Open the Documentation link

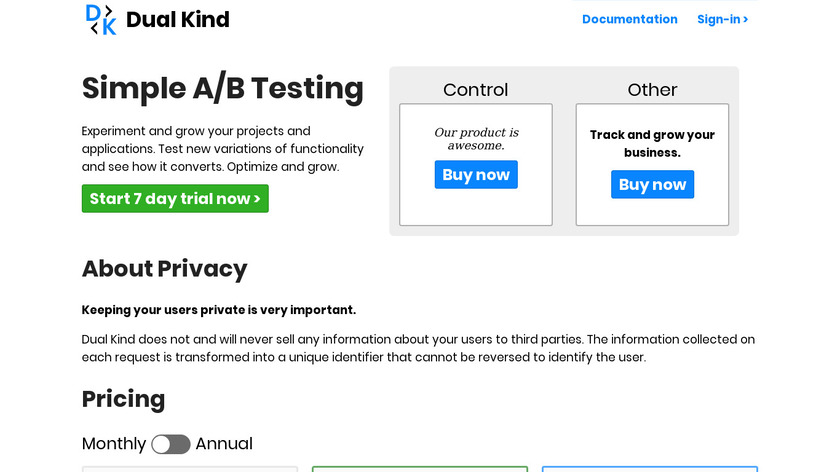[x=629, y=19]
